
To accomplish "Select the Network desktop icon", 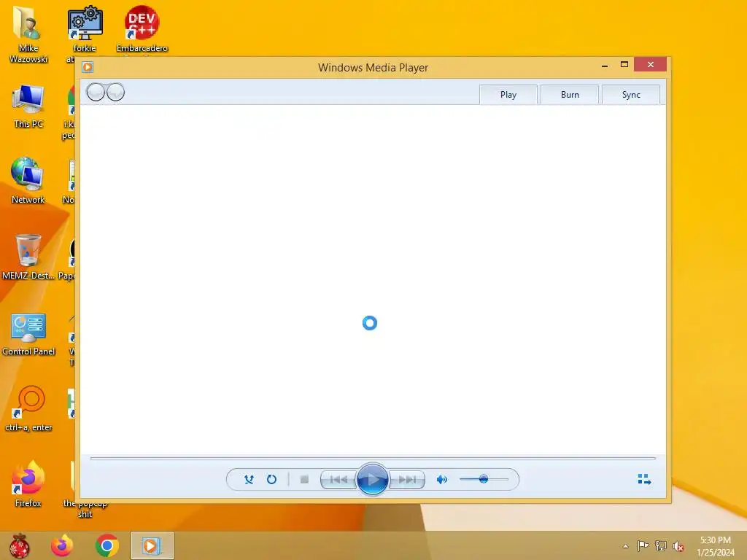I will click(28, 181).
